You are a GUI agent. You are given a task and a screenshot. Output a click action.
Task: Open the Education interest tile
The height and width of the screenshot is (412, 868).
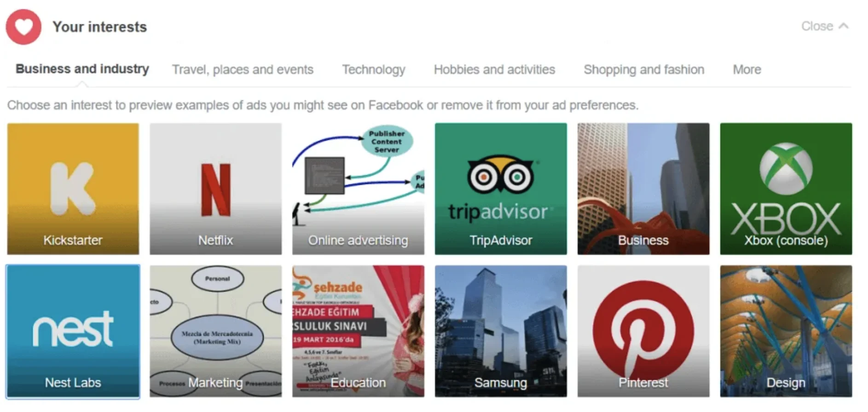(x=358, y=331)
